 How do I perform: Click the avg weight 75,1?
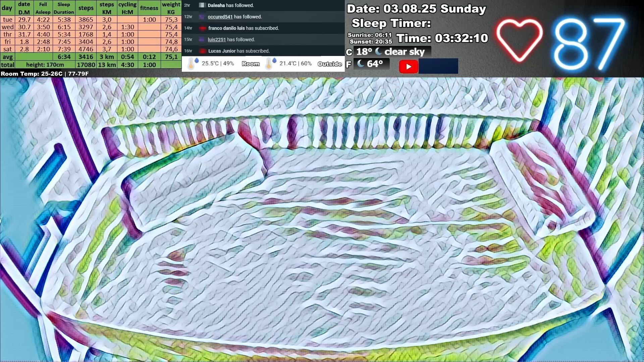point(171,57)
